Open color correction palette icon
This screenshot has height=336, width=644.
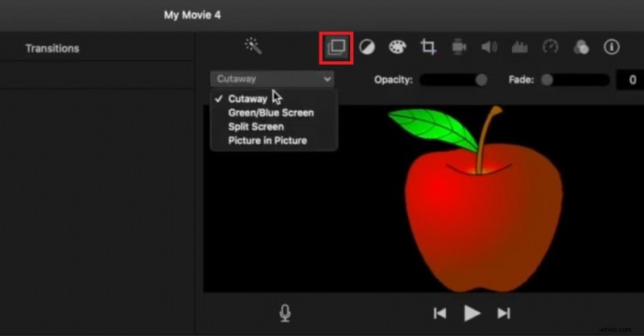click(397, 47)
